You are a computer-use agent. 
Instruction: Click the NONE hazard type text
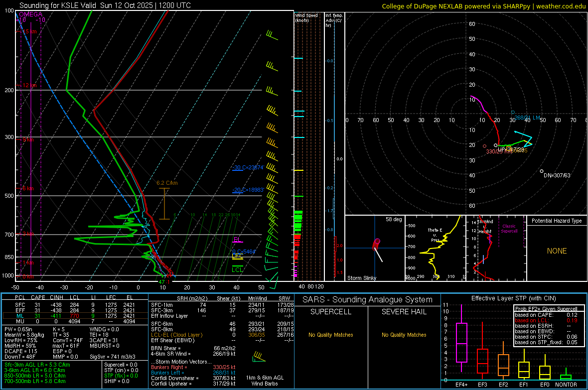pos(557,251)
